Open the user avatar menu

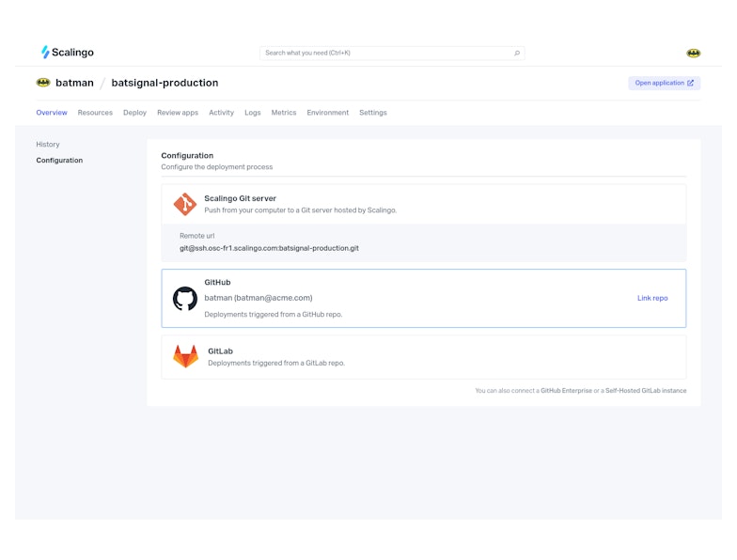(694, 54)
